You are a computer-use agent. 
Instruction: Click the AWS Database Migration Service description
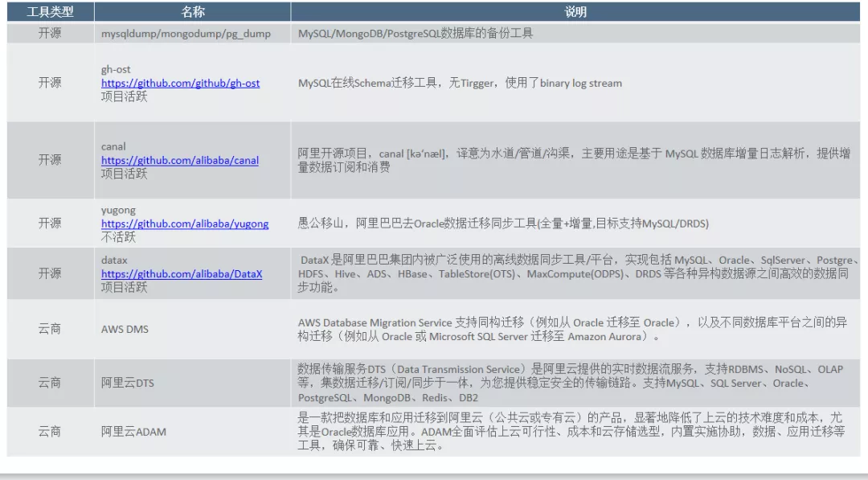pos(572,330)
